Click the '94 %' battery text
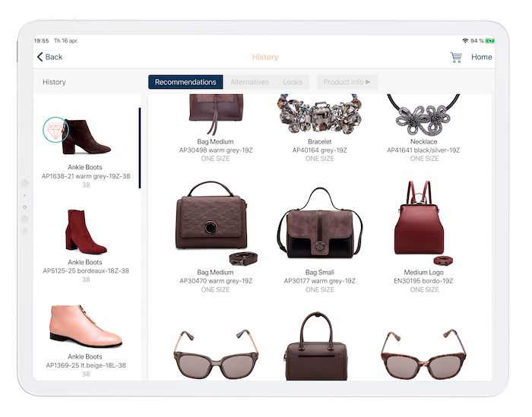Screen dimensions: 532x417 pos(477,41)
